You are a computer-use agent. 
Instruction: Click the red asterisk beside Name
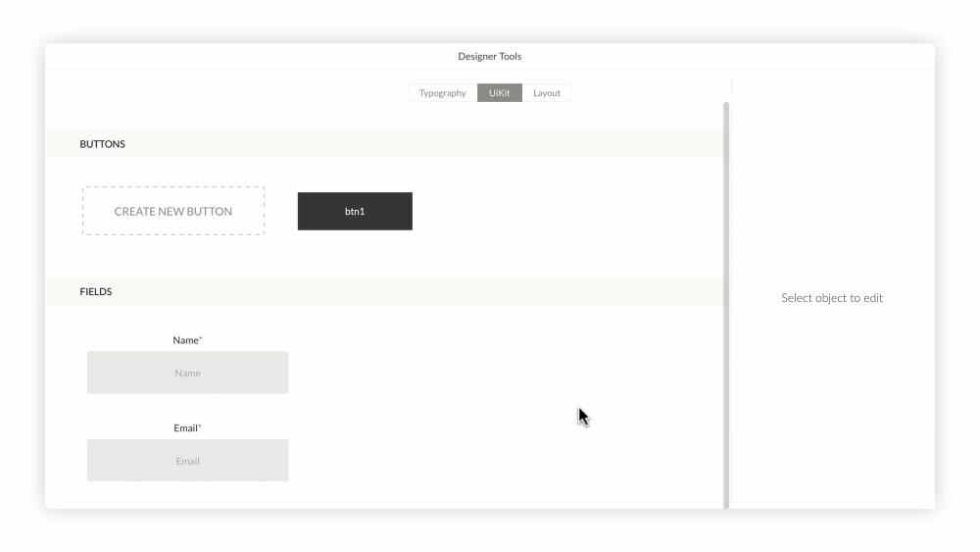point(201,339)
